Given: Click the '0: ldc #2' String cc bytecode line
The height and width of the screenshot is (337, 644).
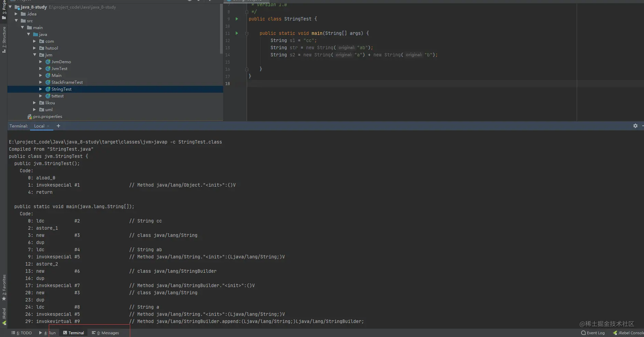Looking at the screenshot, I should (x=95, y=221).
